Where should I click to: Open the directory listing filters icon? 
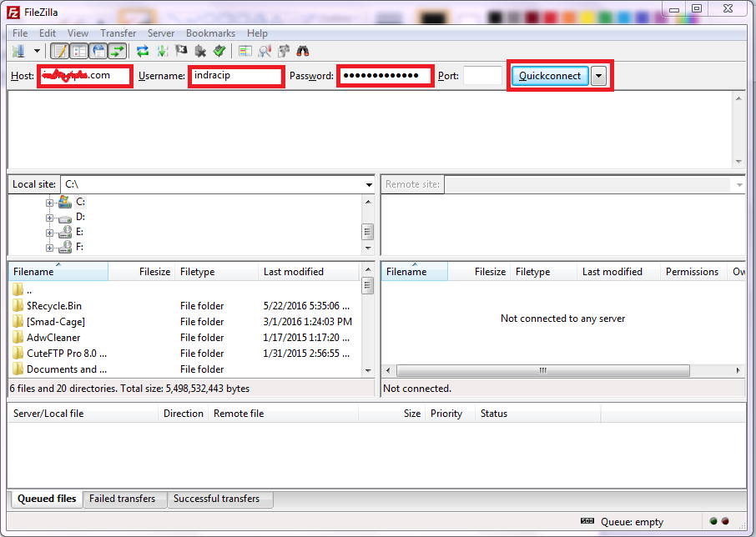[245, 51]
